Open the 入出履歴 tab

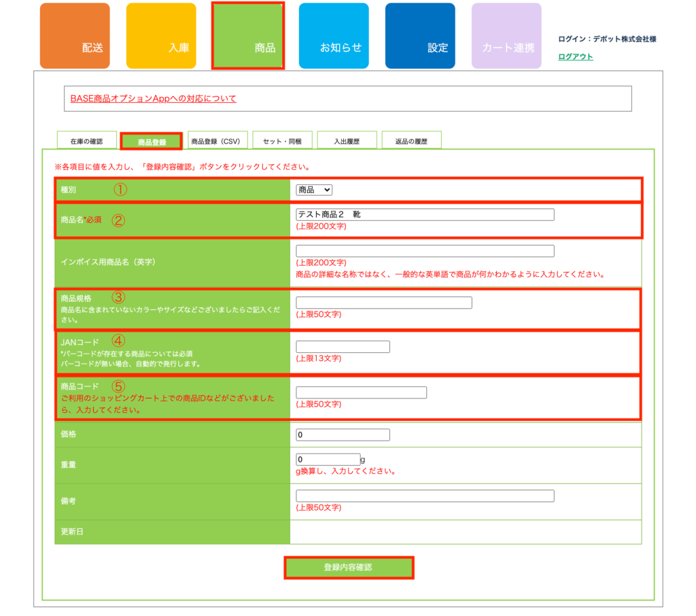pos(346,141)
